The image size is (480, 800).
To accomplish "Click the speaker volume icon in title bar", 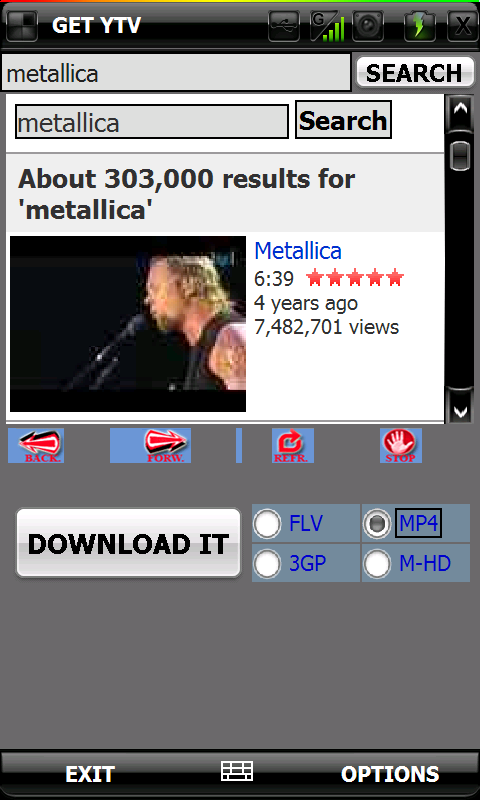I will tap(368, 26).
